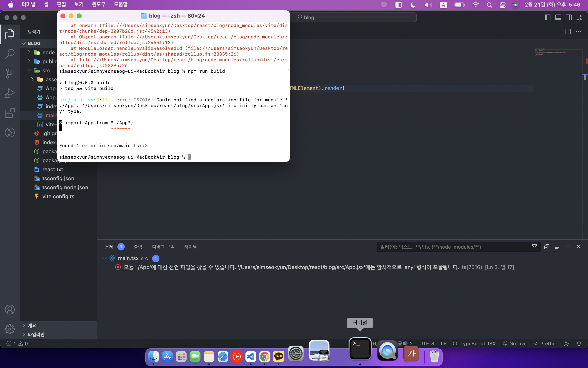
Task: Click the feedback icon in status bar
Action: pyautogui.click(x=567, y=343)
